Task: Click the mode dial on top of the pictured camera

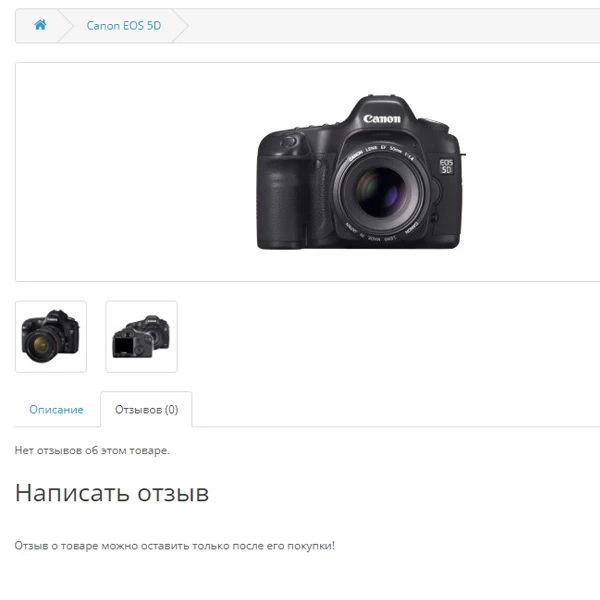Action: point(434,124)
